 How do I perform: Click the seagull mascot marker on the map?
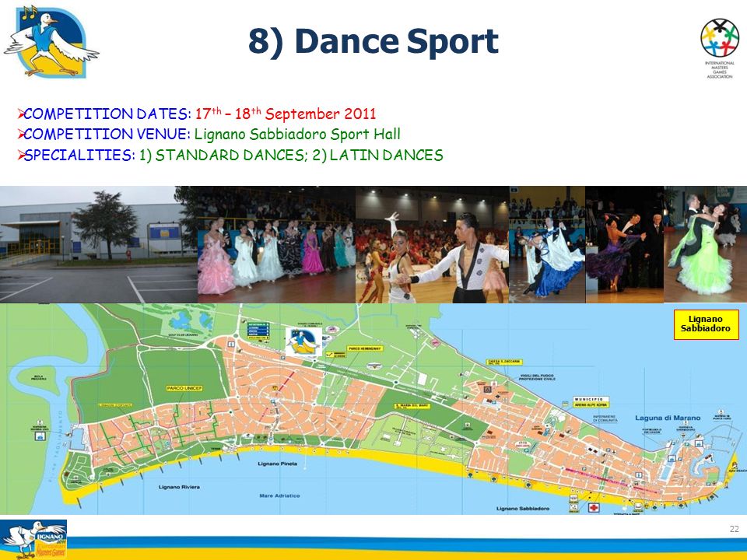coord(303,342)
